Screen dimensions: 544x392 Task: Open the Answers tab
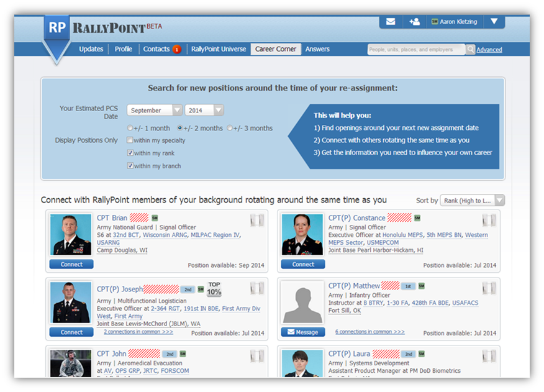pyautogui.click(x=317, y=49)
